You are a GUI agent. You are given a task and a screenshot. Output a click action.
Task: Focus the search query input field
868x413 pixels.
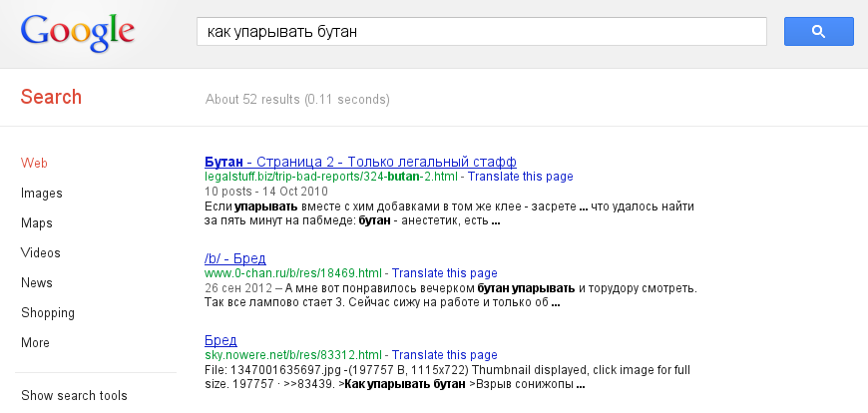482,32
